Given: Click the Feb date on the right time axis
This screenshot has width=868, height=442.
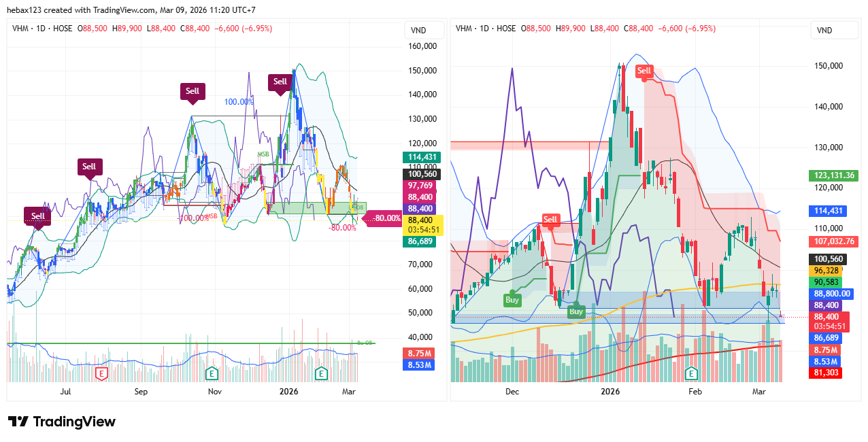Looking at the screenshot, I should [695, 392].
